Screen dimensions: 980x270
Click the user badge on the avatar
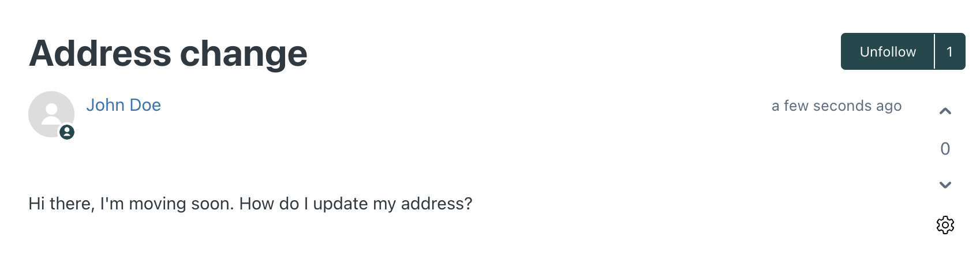pyautogui.click(x=67, y=132)
